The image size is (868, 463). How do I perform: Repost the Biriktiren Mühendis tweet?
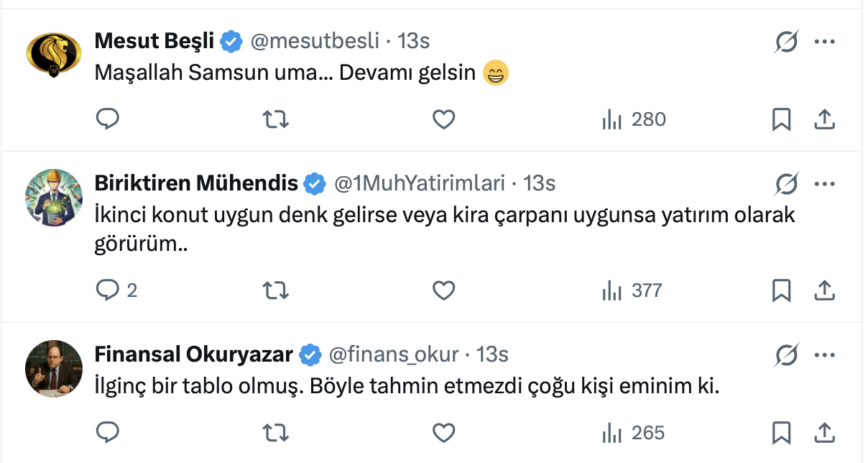click(276, 290)
